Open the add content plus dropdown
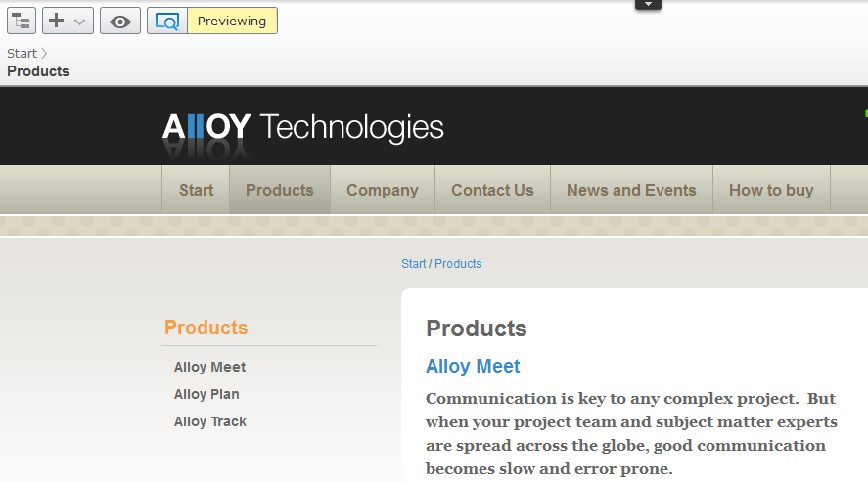This screenshot has width=868, height=483. point(68,21)
